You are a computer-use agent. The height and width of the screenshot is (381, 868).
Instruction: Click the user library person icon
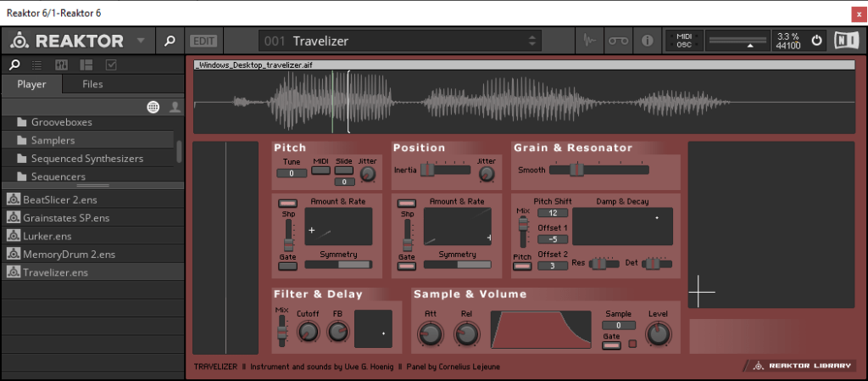175,106
